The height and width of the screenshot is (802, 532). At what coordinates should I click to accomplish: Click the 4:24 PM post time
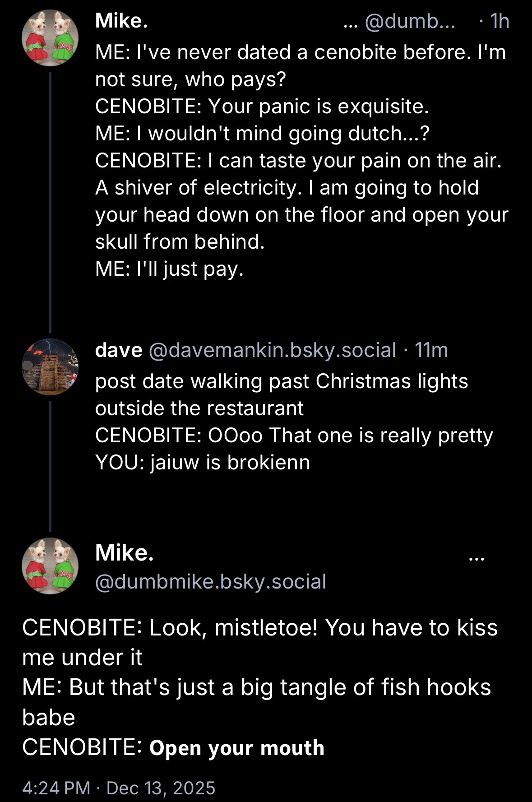(56, 788)
